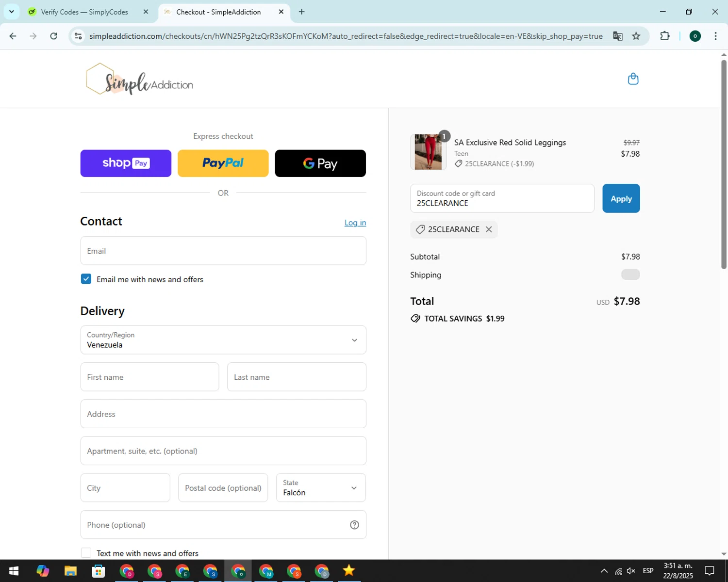Click the Log in link

pos(355,223)
